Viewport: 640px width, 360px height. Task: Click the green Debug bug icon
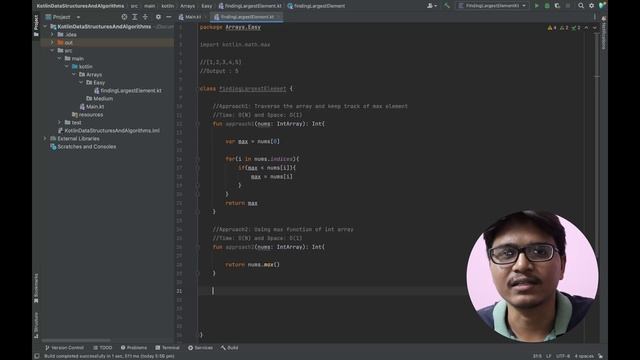[x=547, y=6]
